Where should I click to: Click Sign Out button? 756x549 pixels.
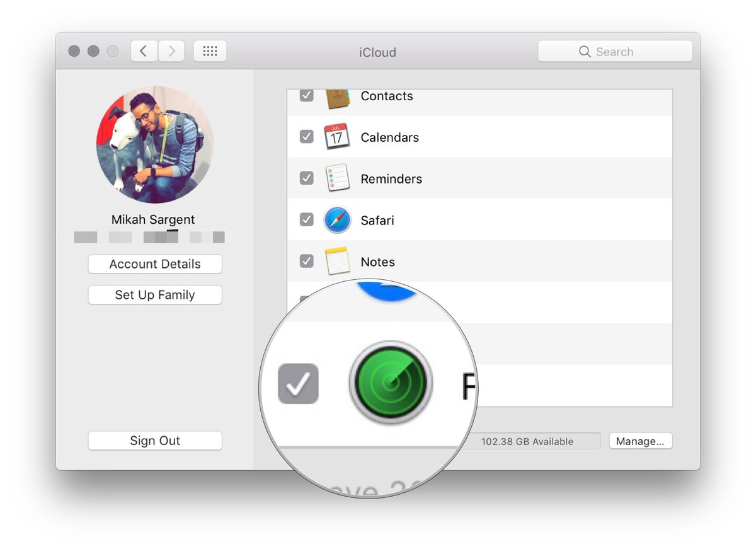(155, 441)
